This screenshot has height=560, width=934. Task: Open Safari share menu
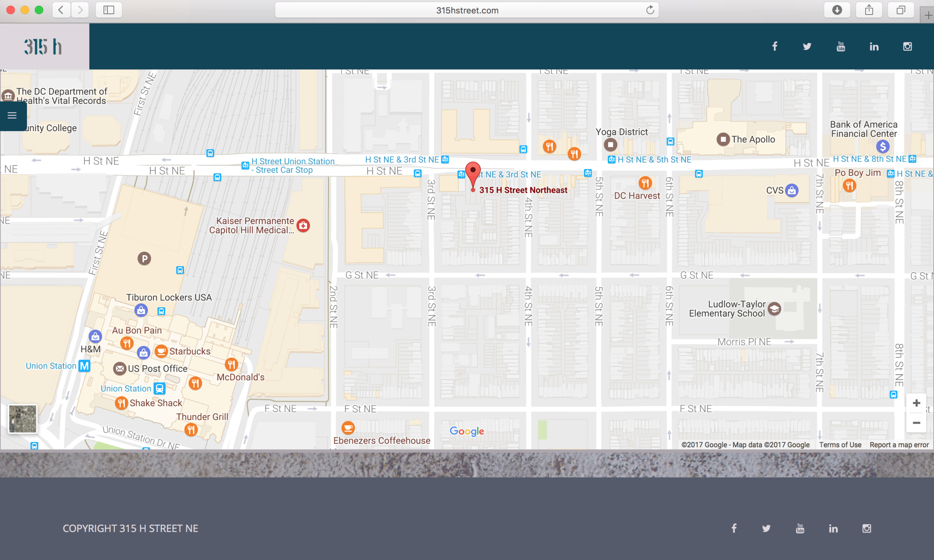click(869, 10)
